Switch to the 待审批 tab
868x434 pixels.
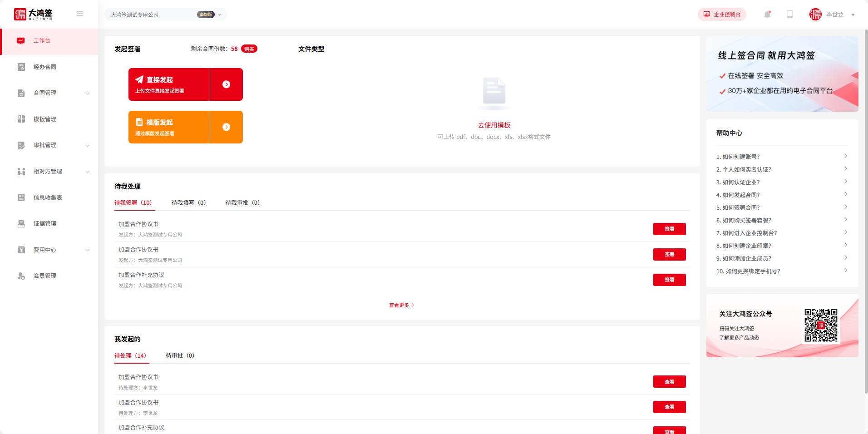pyautogui.click(x=180, y=356)
